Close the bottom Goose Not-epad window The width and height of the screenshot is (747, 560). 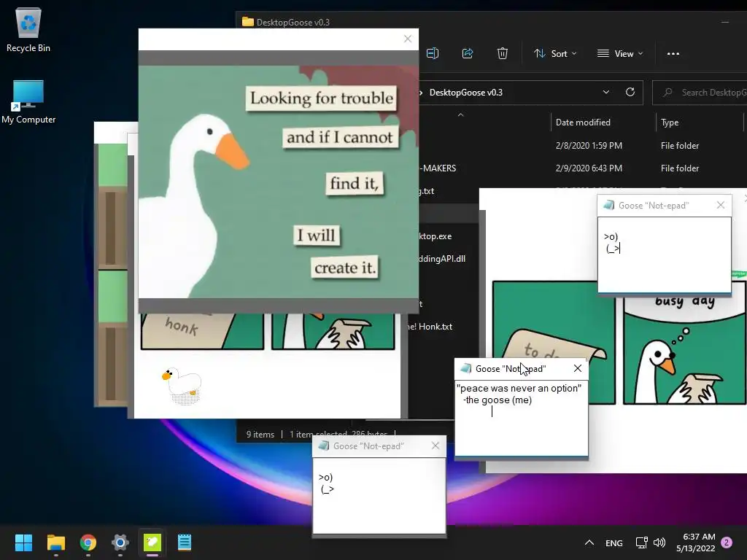point(436,446)
